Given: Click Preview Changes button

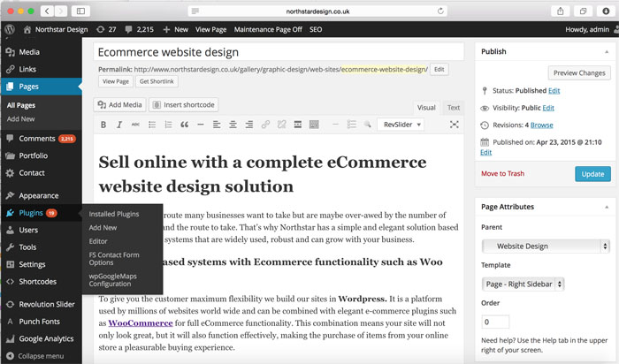Looking at the screenshot, I should (x=579, y=73).
